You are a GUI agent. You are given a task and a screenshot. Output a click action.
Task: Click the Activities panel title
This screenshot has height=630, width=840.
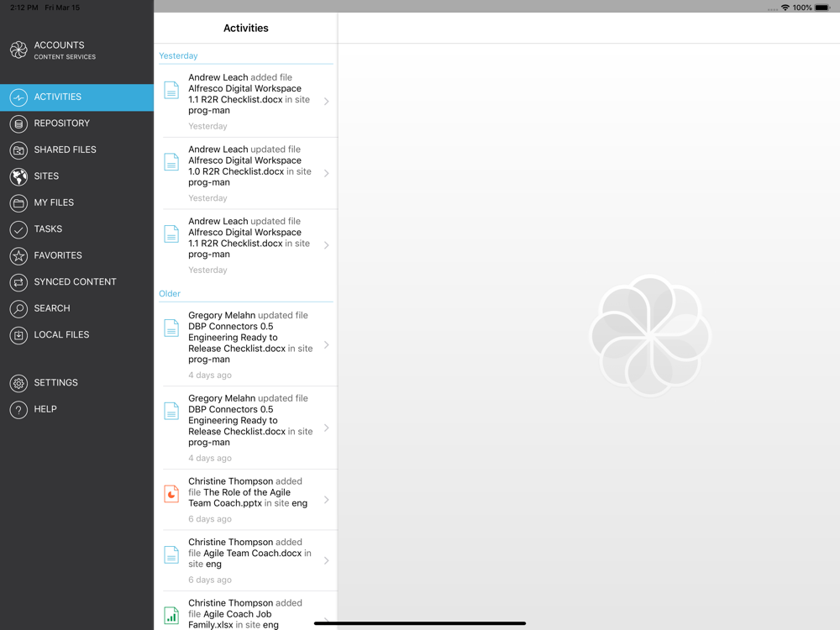pos(246,28)
